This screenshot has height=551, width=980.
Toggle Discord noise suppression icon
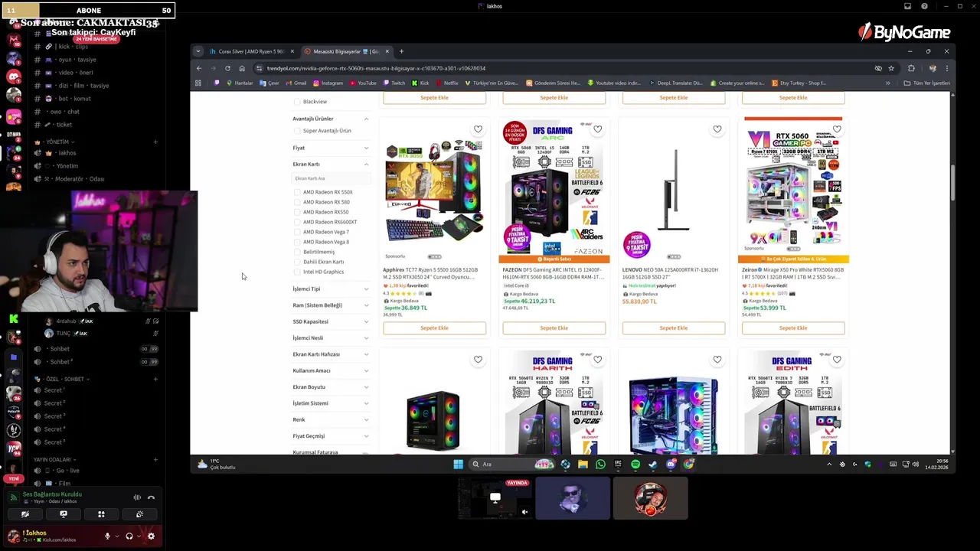pyautogui.click(x=137, y=497)
